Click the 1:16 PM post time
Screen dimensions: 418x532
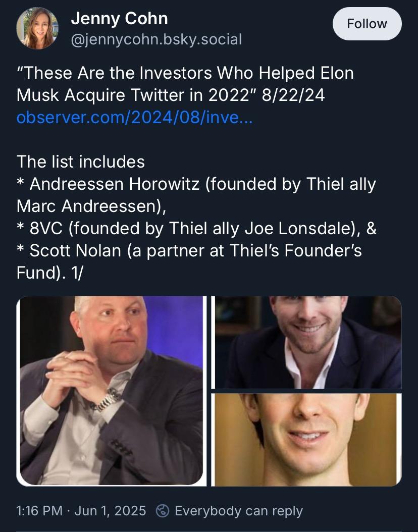pyautogui.click(x=39, y=511)
